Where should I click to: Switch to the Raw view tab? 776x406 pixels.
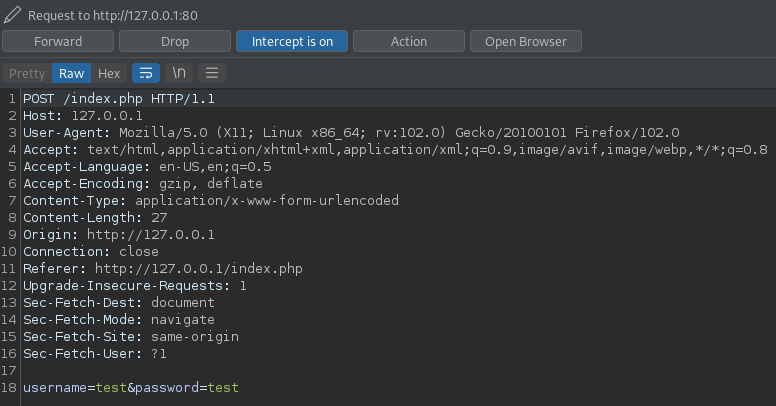71,73
